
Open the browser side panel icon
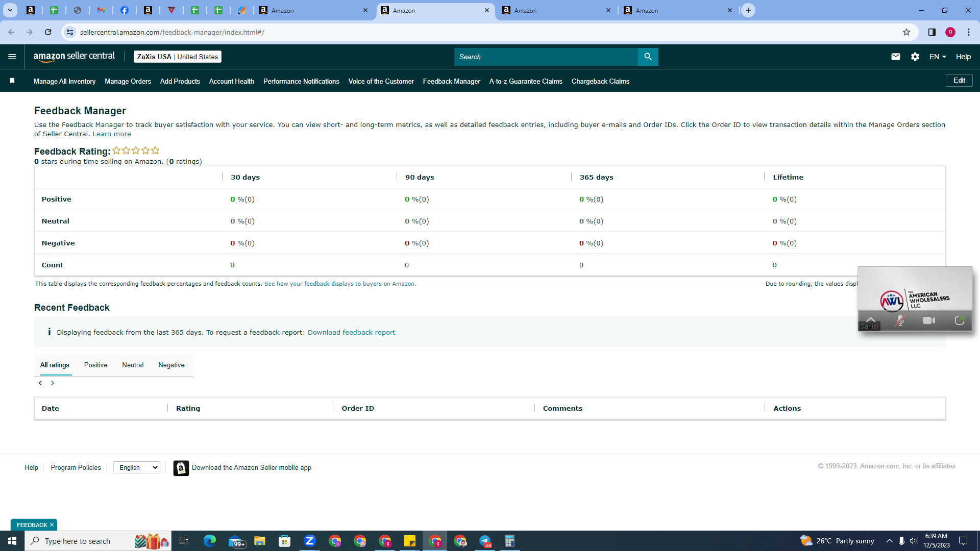(x=932, y=32)
